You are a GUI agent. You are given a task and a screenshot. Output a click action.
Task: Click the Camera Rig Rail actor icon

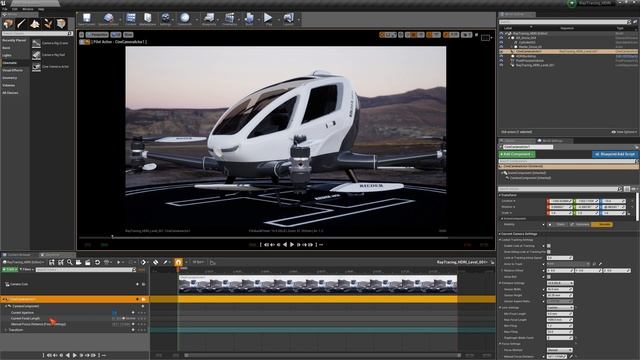point(36,55)
